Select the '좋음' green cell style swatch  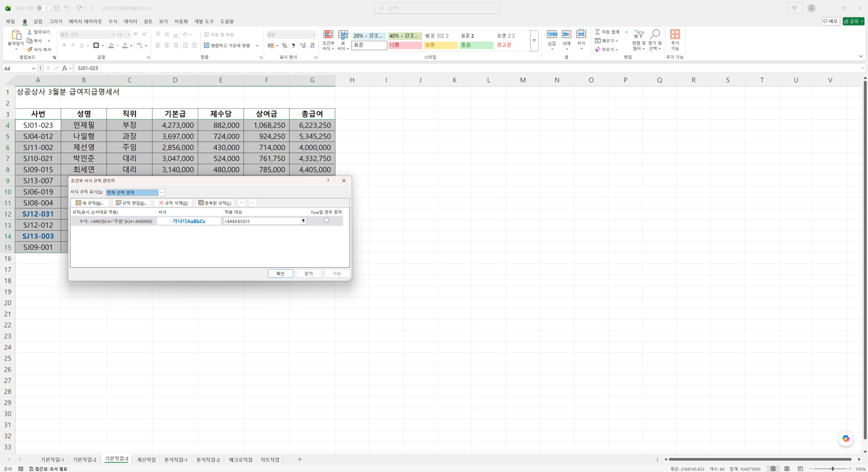476,45
